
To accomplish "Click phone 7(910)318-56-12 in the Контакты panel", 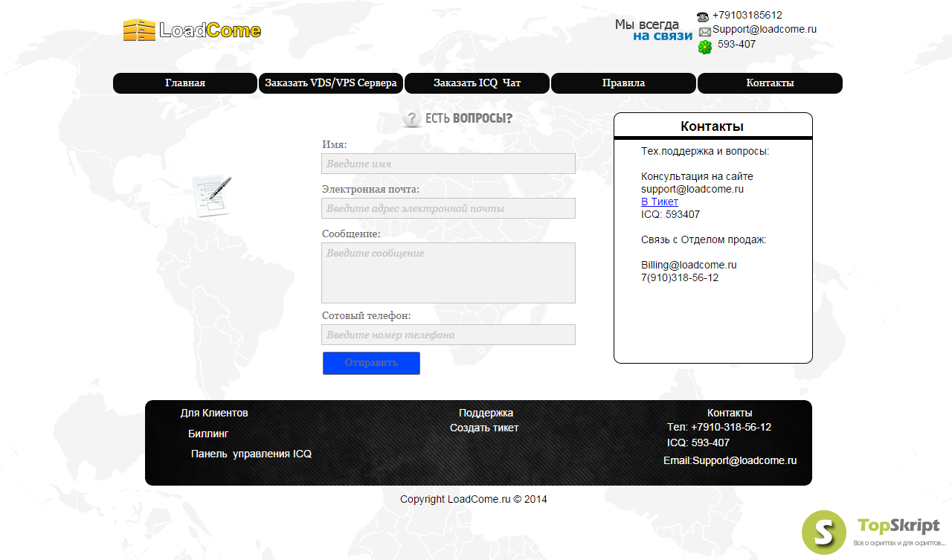I will pos(680,277).
